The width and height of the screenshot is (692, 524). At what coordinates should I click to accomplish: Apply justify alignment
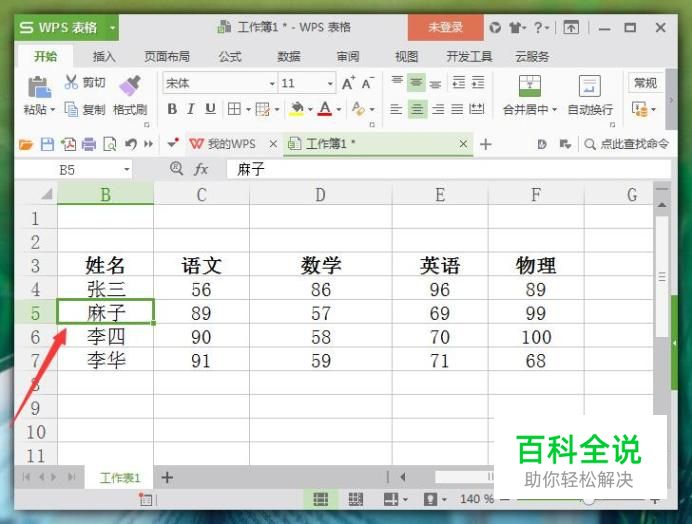coord(457,109)
